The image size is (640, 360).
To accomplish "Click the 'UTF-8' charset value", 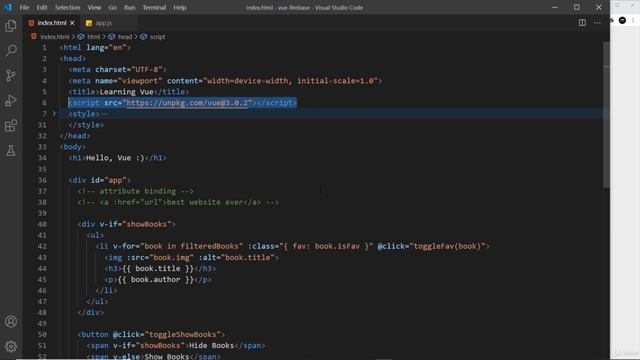I will click(147, 70).
